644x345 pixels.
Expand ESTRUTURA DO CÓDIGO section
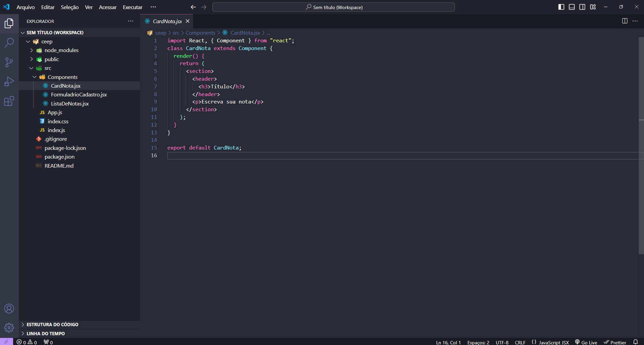pos(79,325)
